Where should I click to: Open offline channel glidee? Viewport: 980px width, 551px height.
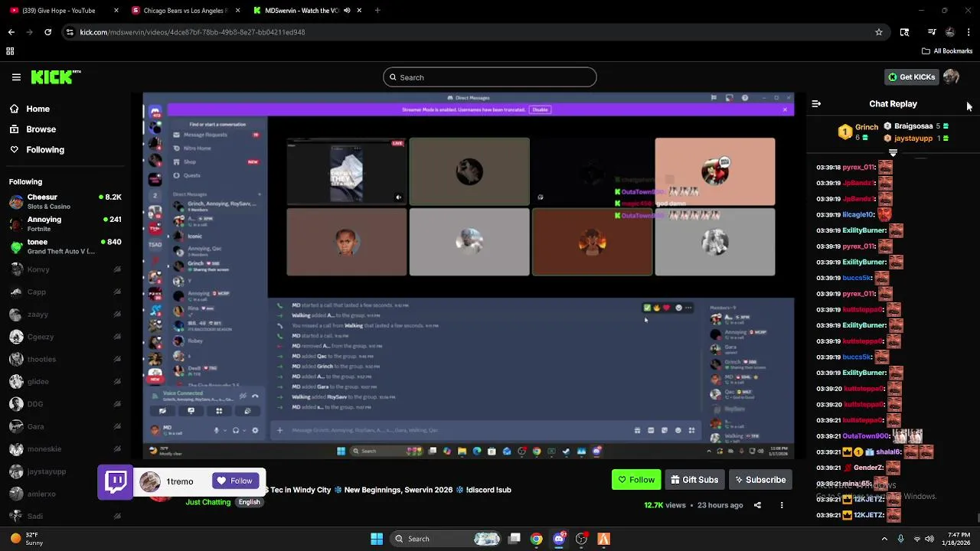(65, 382)
